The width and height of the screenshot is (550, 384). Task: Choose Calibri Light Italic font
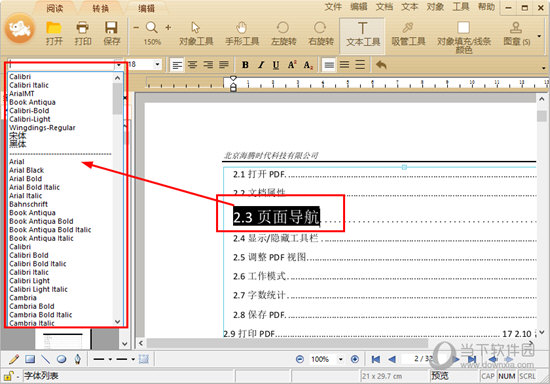coord(38,289)
